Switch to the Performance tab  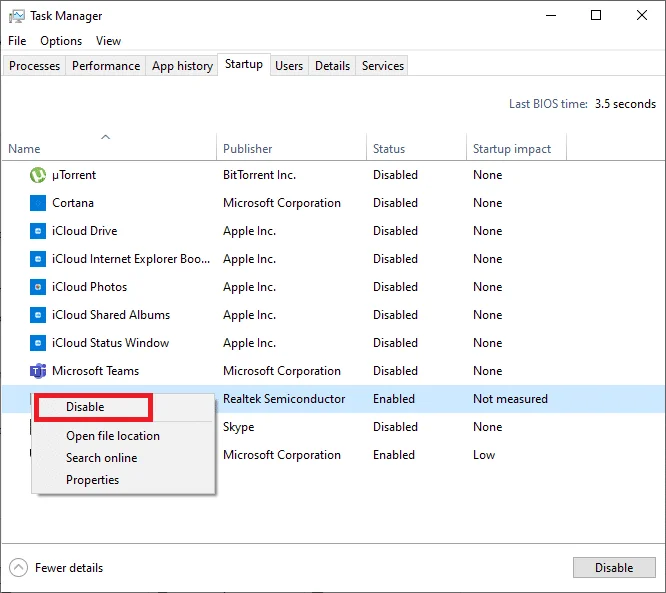click(106, 66)
